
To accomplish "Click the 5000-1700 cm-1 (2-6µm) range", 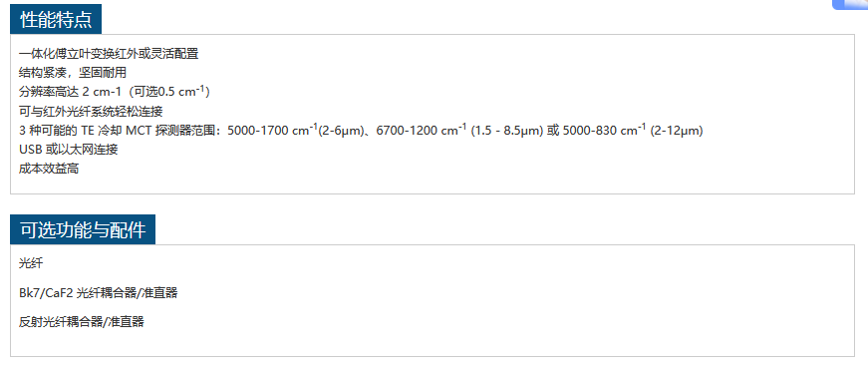I will click(297, 131).
